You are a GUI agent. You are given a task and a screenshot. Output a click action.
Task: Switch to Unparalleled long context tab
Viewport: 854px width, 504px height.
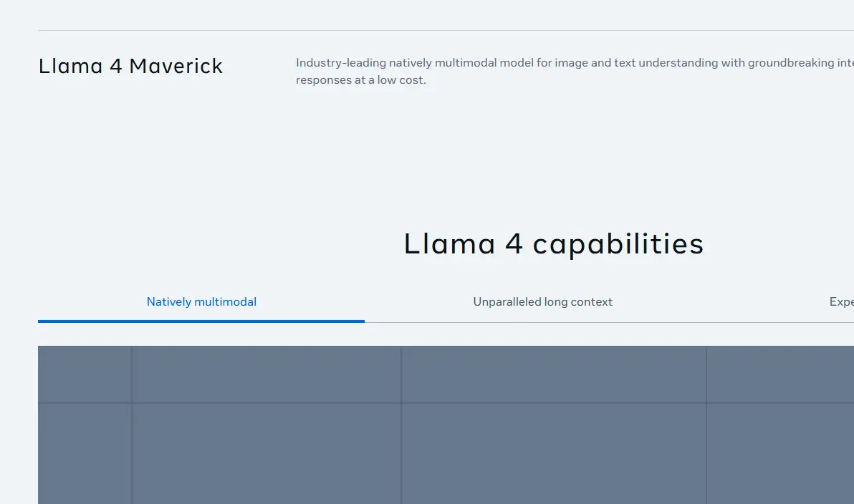tap(542, 301)
